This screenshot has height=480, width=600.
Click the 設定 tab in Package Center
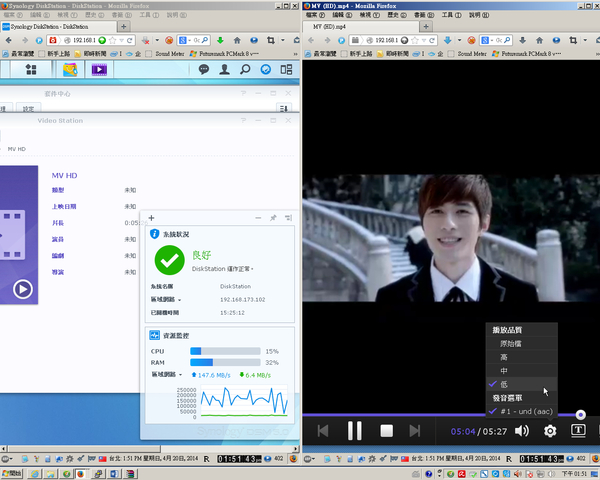tap(28, 108)
